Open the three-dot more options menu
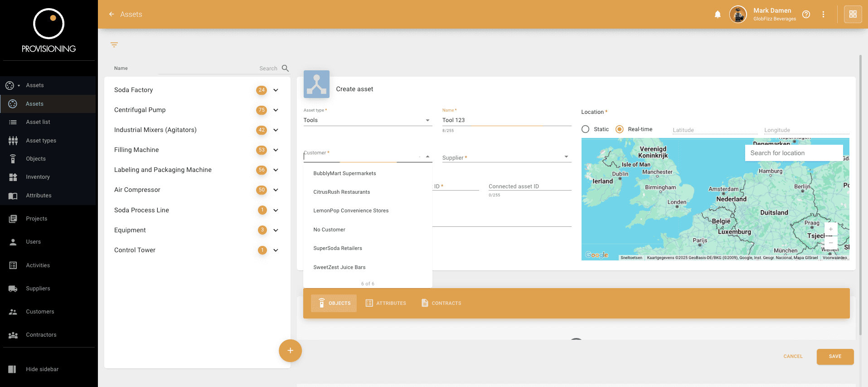 [x=823, y=15]
